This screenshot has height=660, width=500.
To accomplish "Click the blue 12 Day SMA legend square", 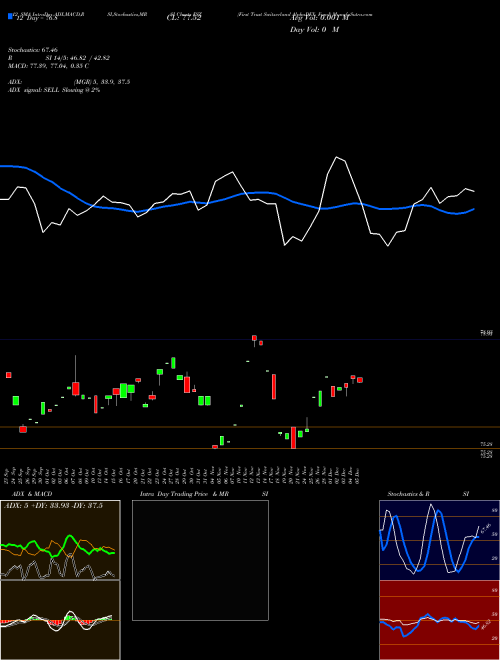I will click(x=10, y=16).
